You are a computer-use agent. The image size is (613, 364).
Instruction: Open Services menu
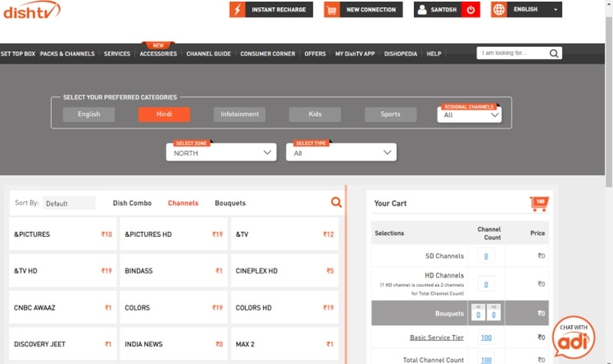point(117,54)
